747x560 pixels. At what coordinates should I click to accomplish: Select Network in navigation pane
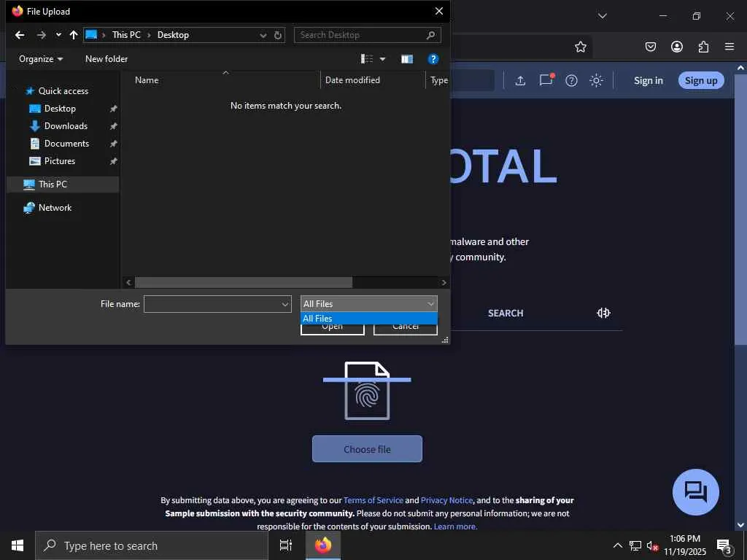pyautogui.click(x=55, y=208)
